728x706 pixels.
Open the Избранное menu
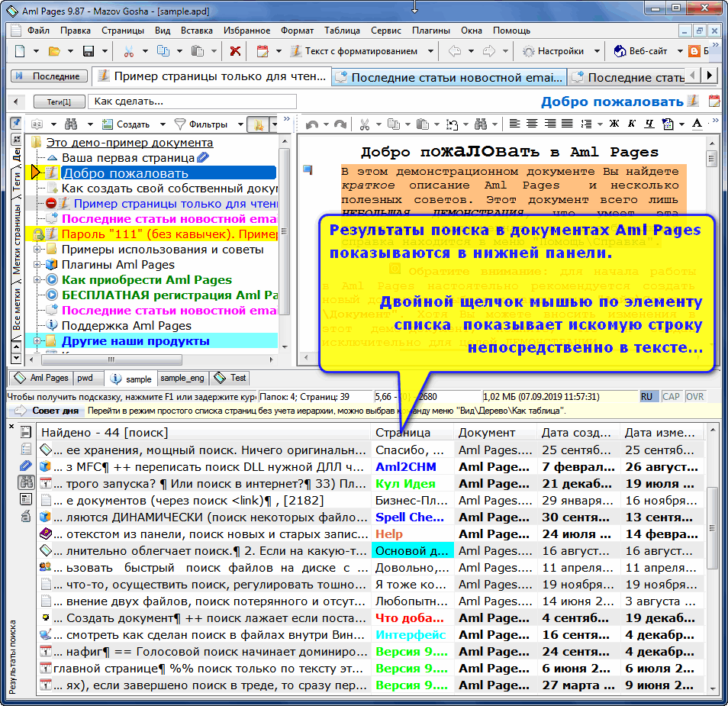pos(246,31)
